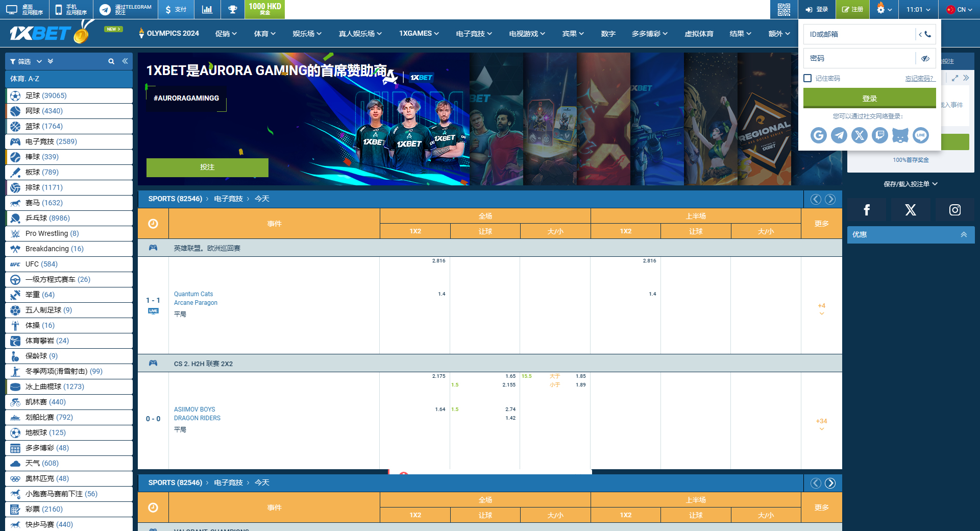Open the CN language dropdown

(960, 9)
